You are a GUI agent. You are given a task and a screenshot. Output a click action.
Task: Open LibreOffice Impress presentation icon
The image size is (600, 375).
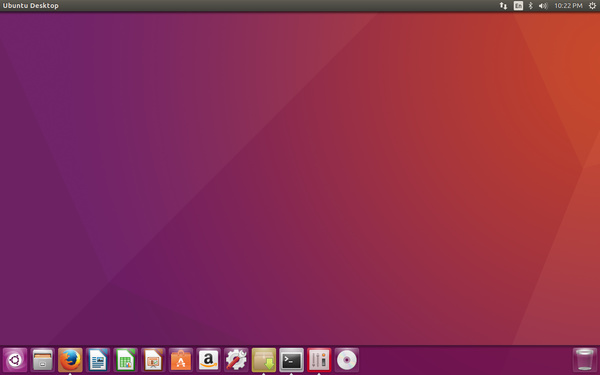[153, 360]
